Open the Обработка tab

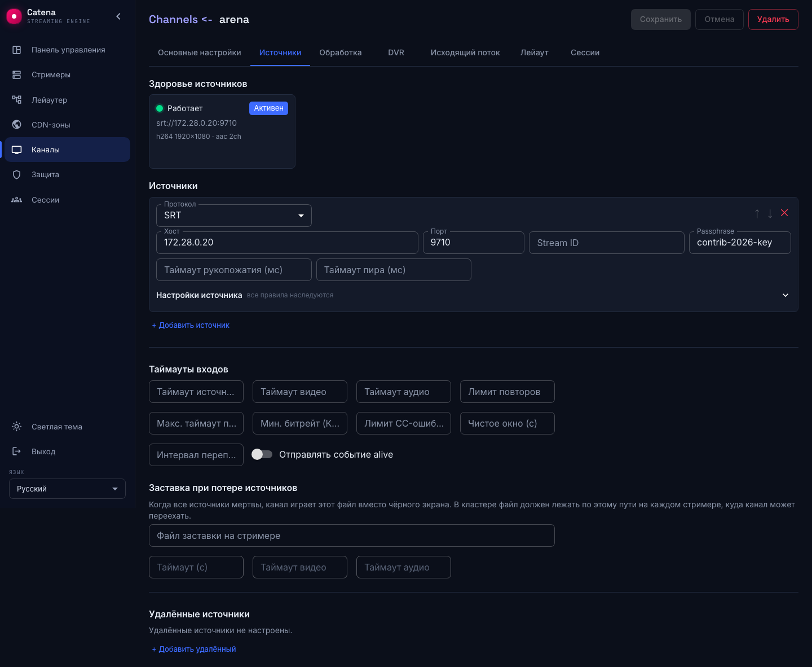coord(341,52)
